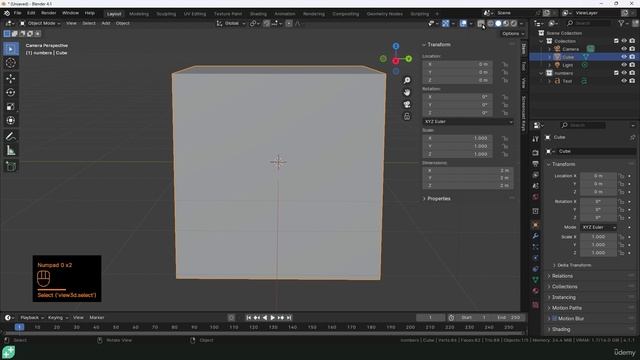This screenshot has height=360, width=640.
Task: Activate the Move tool
Action: click(11, 78)
